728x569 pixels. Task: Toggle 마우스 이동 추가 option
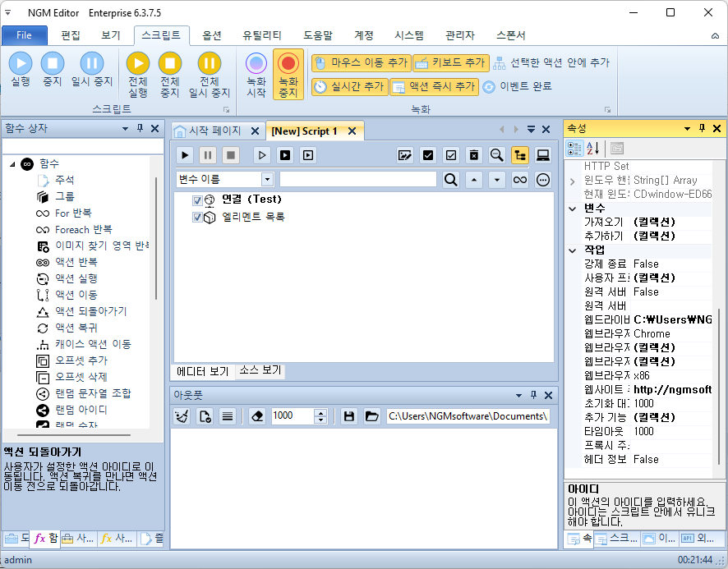[362, 62]
